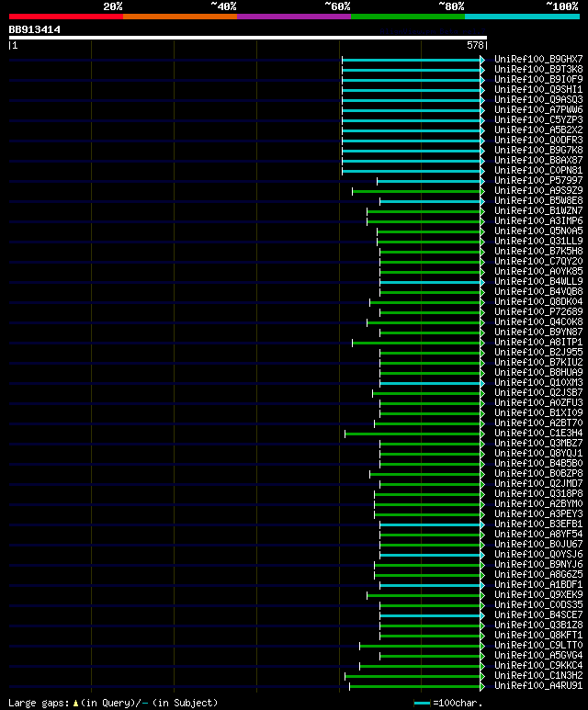The width and height of the screenshot is (588, 710).
Task: Click the UniRef100_A8ITP1 entry
Action: 538,343
